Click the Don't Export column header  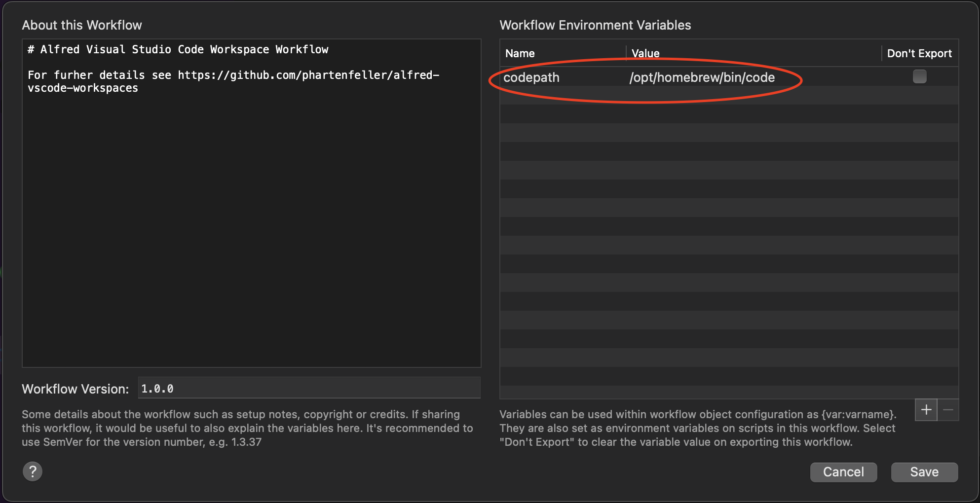click(919, 53)
